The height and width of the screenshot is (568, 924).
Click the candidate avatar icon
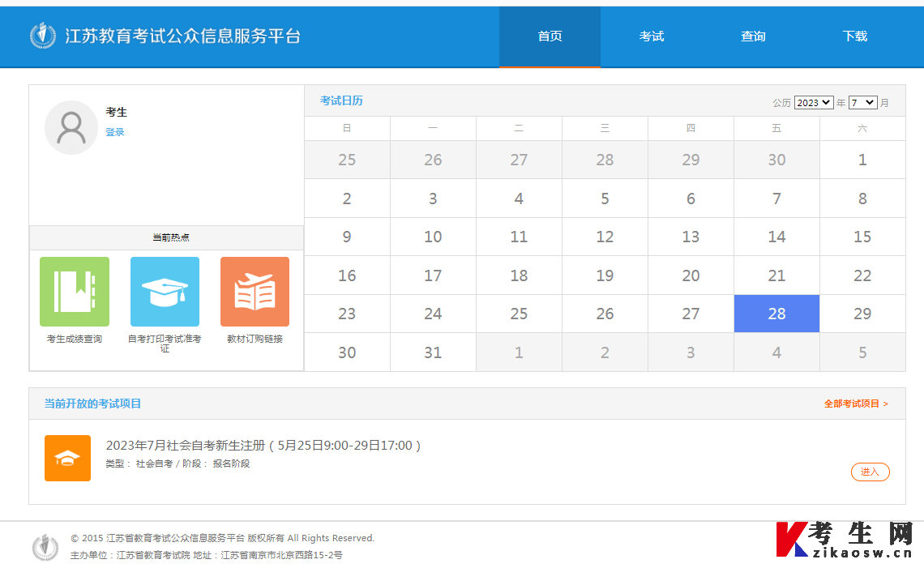(71, 127)
